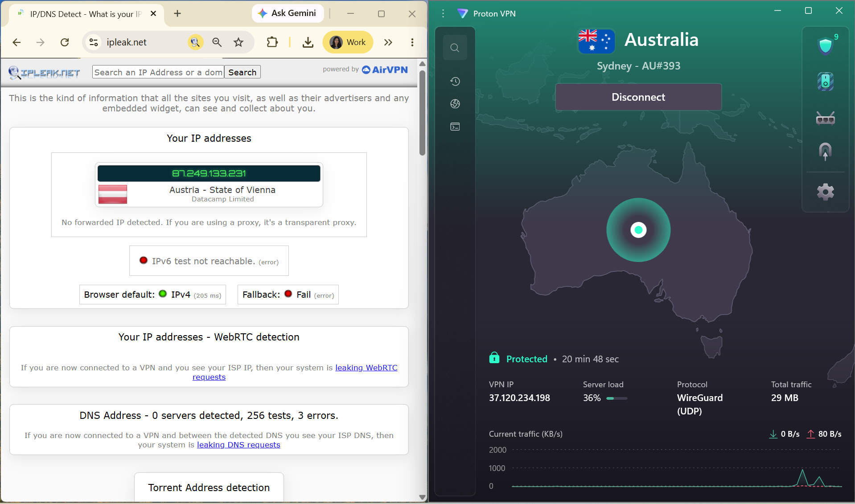This screenshot has width=855, height=504.
Task: Click the Australian flag icon
Action: point(596,41)
